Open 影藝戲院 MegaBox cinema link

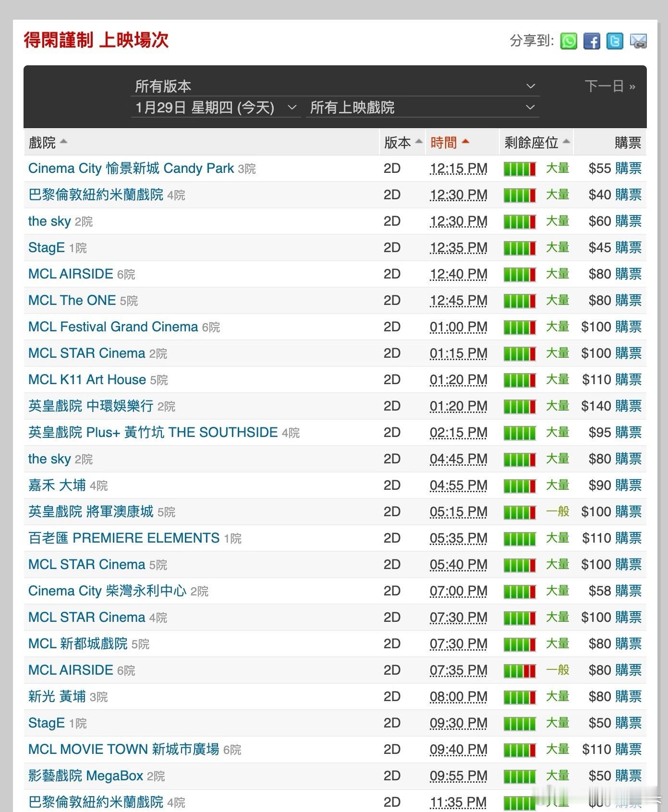click(86, 776)
